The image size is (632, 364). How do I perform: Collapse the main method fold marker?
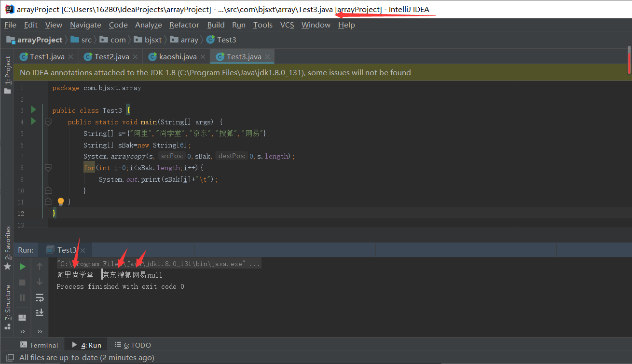[48, 122]
